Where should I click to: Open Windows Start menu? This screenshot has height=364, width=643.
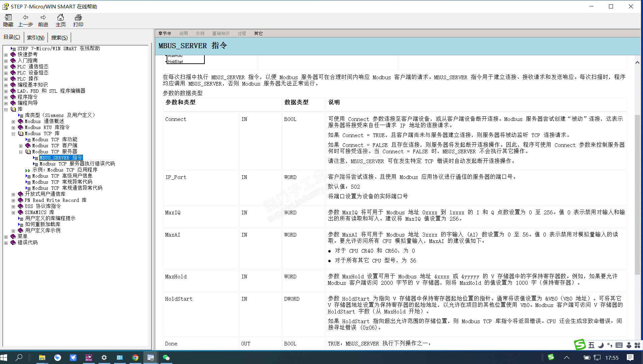(x=4, y=358)
